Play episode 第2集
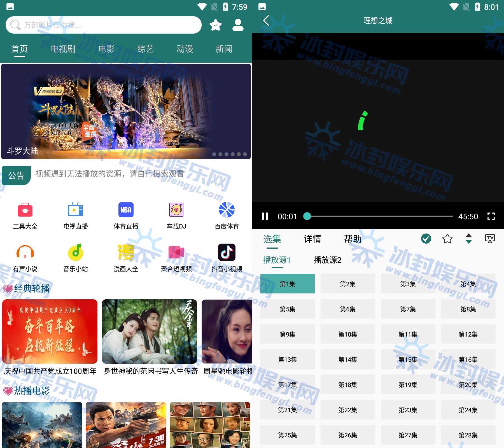Image resolution: width=504 pixels, height=448 pixels. pos(348,284)
